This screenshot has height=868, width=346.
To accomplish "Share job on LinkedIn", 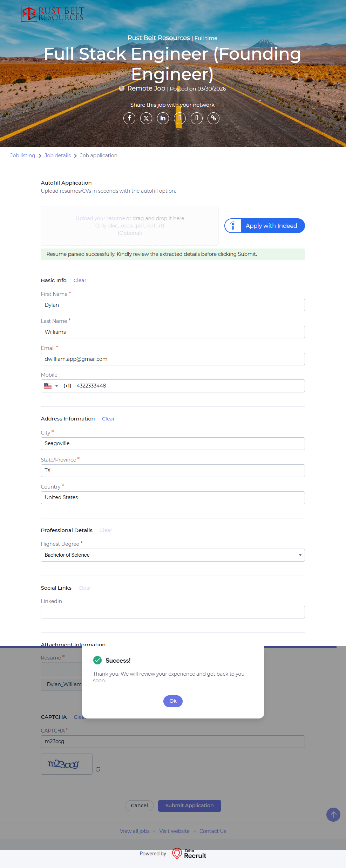I will [x=163, y=118].
